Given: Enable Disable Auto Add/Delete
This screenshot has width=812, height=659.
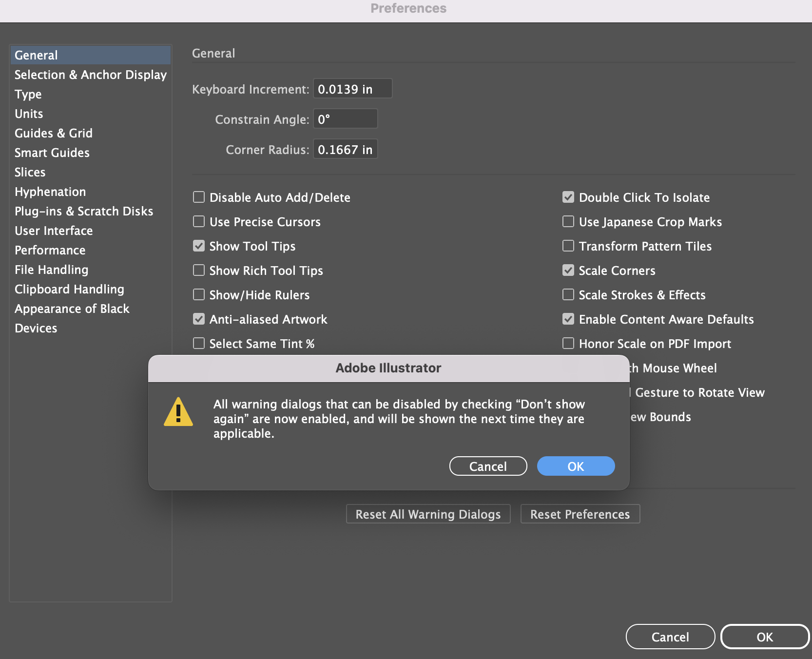Looking at the screenshot, I should 198,197.
